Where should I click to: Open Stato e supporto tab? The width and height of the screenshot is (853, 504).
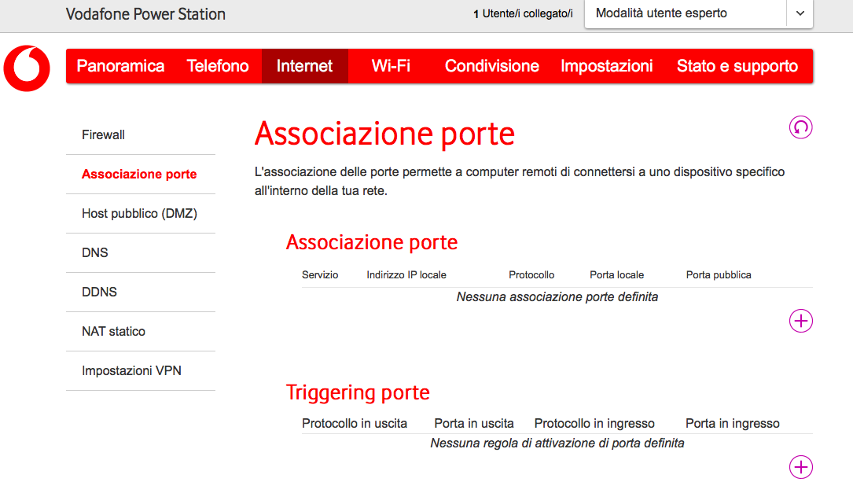(x=737, y=66)
